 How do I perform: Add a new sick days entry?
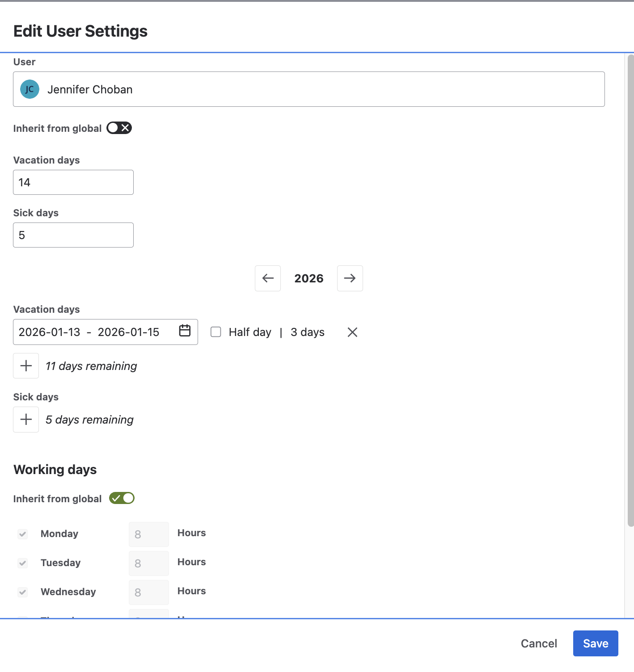point(26,420)
